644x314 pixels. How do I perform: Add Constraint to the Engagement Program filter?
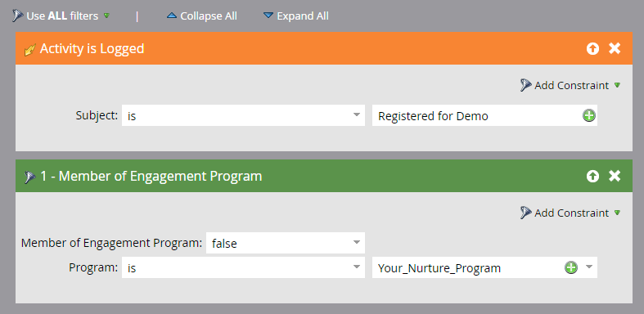coord(570,213)
